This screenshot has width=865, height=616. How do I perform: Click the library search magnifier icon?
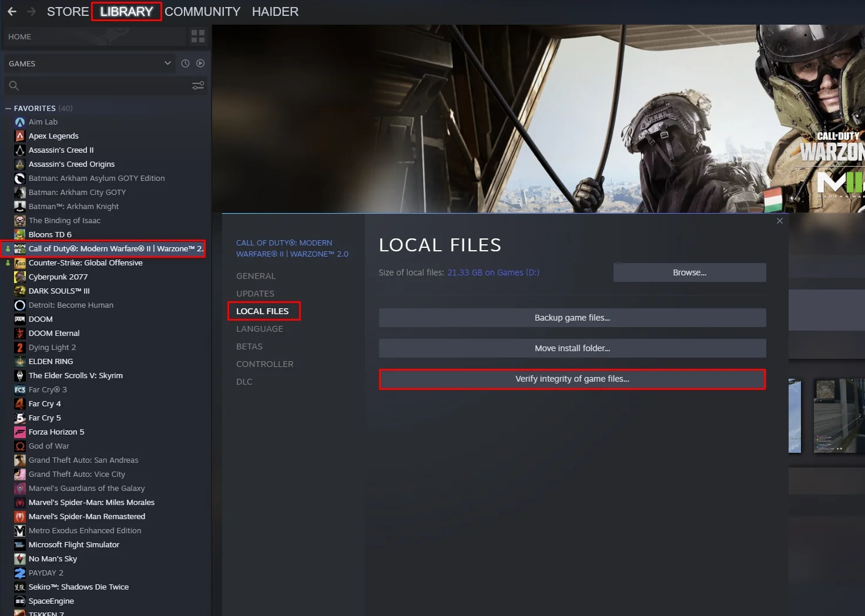tap(14, 86)
